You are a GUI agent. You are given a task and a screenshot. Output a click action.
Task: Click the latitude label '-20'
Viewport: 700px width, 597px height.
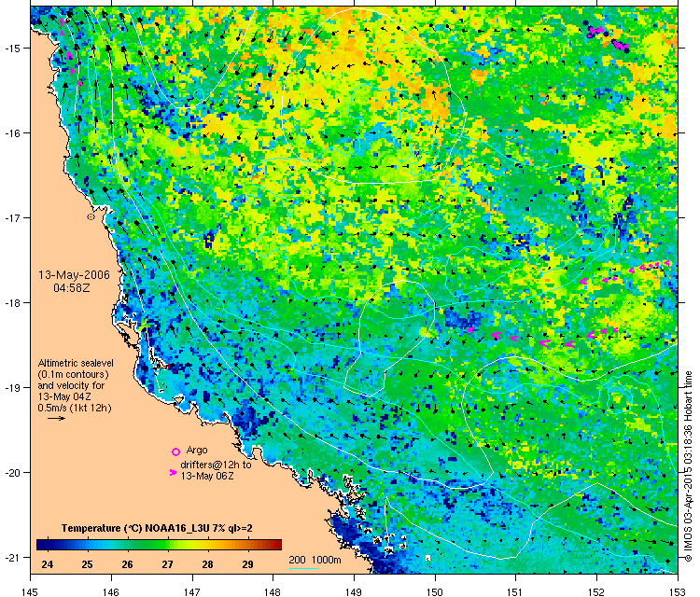pos(11,473)
